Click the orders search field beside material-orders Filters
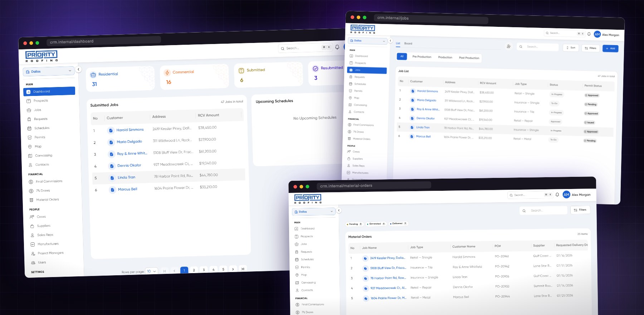Image resolution: width=644 pixels, height=315 pixels. [x=543, y=210]
